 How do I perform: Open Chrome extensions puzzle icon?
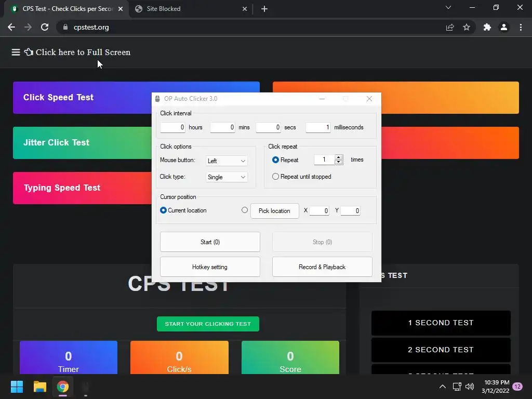(487, 27)
